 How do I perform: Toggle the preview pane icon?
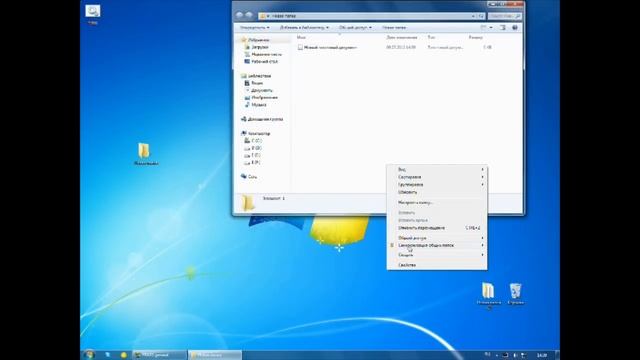[x=503, y=27]
